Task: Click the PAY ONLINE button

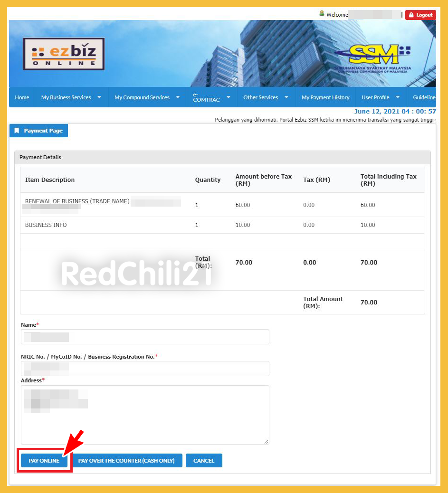Action: (44, 460)
